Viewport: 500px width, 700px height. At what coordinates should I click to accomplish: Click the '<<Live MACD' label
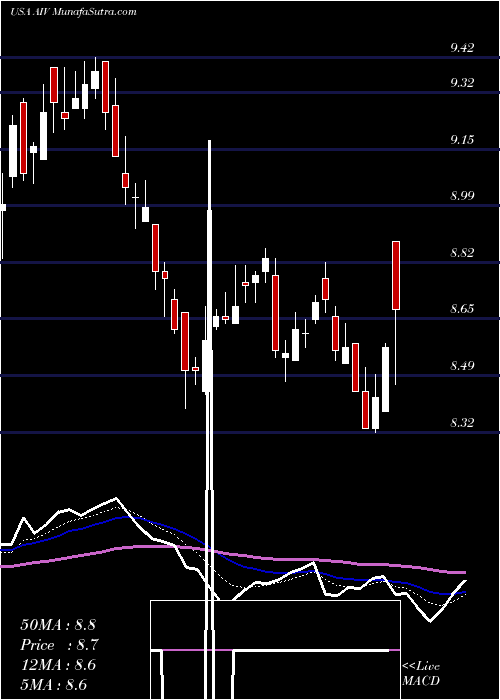tap(421, 673)
